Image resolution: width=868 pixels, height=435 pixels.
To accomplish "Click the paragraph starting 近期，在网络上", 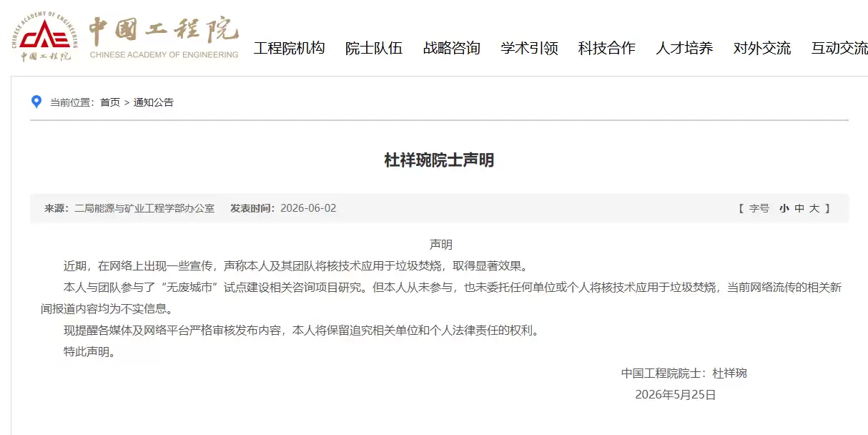I will pyautogui.click(x=297, y=266).
